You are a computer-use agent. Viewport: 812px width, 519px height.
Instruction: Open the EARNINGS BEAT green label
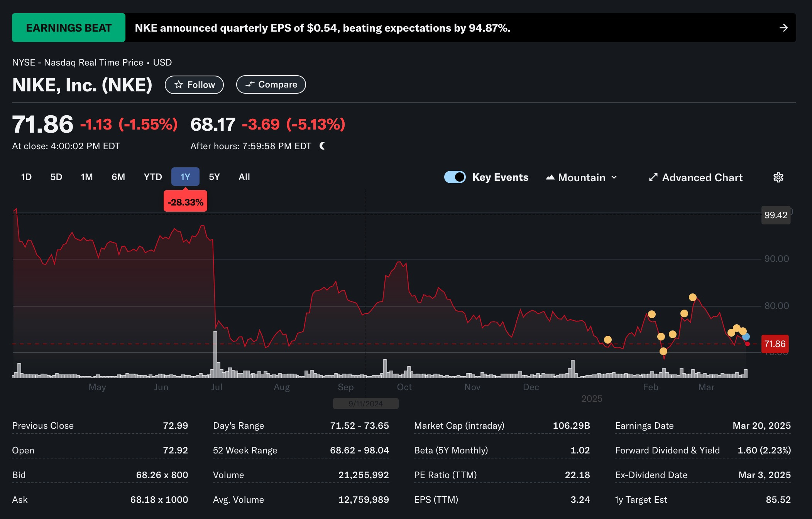pyautogui.click(x=69, y=28)
